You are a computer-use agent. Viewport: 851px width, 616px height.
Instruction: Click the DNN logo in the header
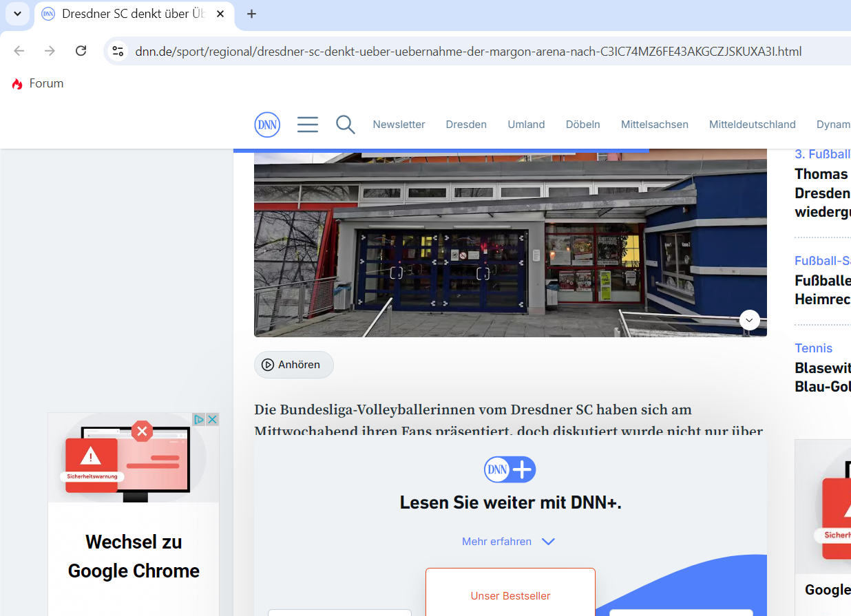tap(267, 125)
